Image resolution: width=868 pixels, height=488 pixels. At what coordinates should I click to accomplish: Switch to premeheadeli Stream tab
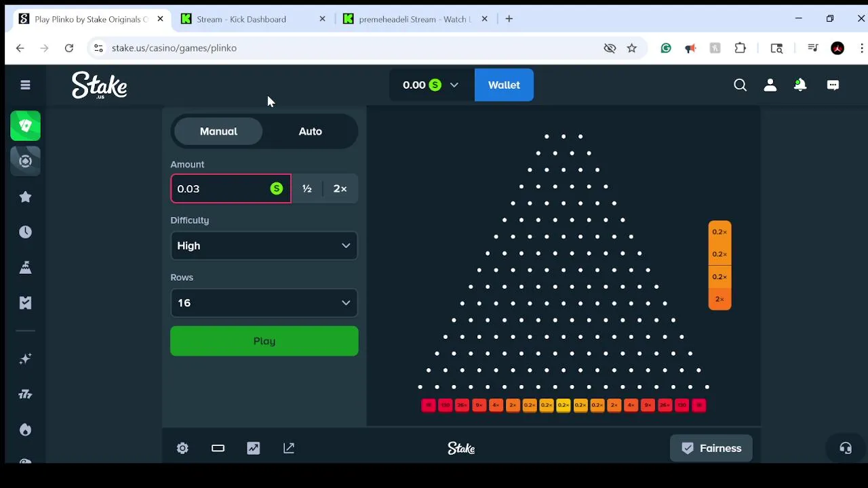click(414, 19)
